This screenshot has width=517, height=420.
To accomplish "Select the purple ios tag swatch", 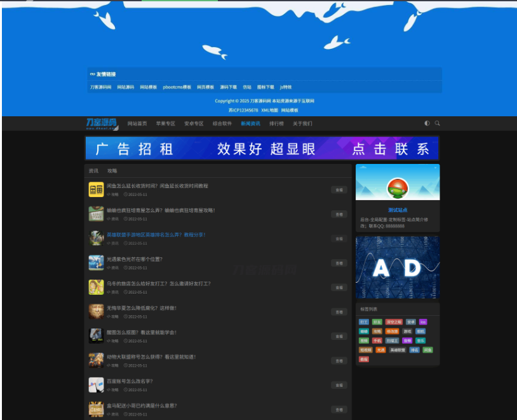I will tap(423, 322).
